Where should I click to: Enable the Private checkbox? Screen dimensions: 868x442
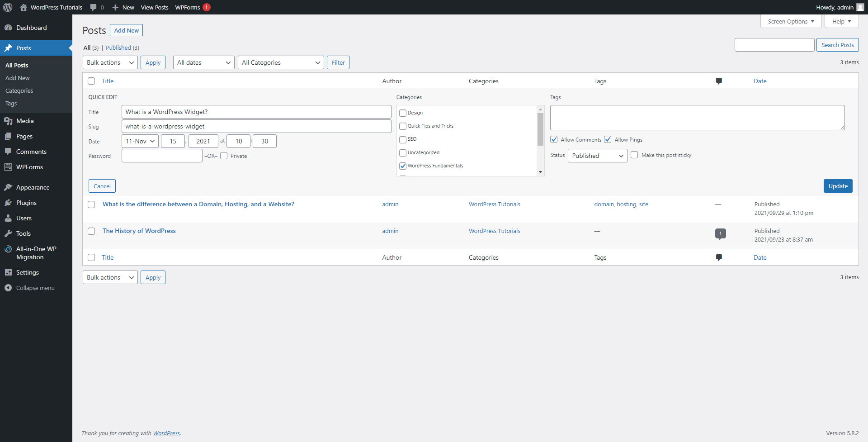[224, 156]
